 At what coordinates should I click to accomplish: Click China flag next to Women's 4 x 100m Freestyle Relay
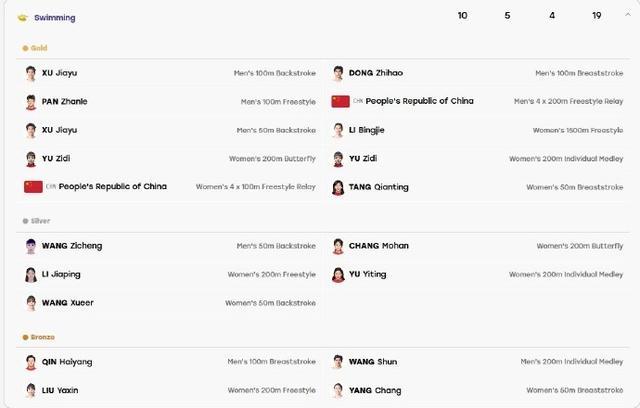pyautogui.click(x=33, y=187)
